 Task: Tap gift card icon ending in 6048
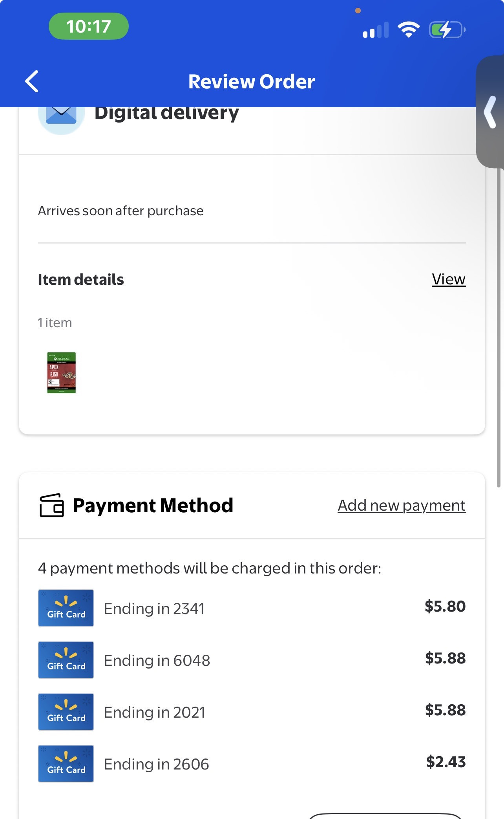(66, 660)
